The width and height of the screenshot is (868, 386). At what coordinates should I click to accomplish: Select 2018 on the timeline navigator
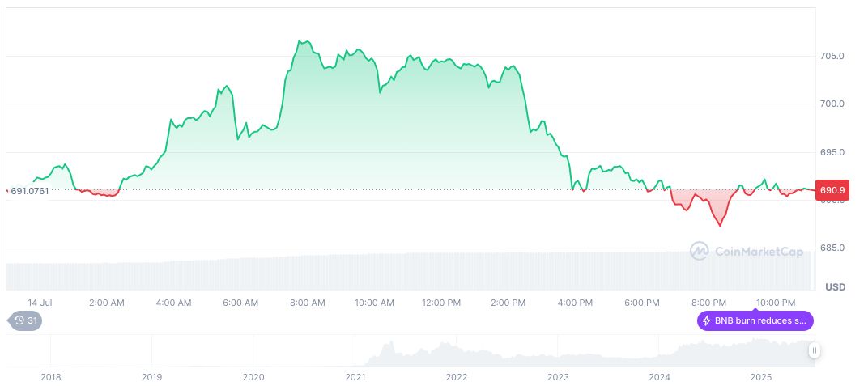(50, 377)
